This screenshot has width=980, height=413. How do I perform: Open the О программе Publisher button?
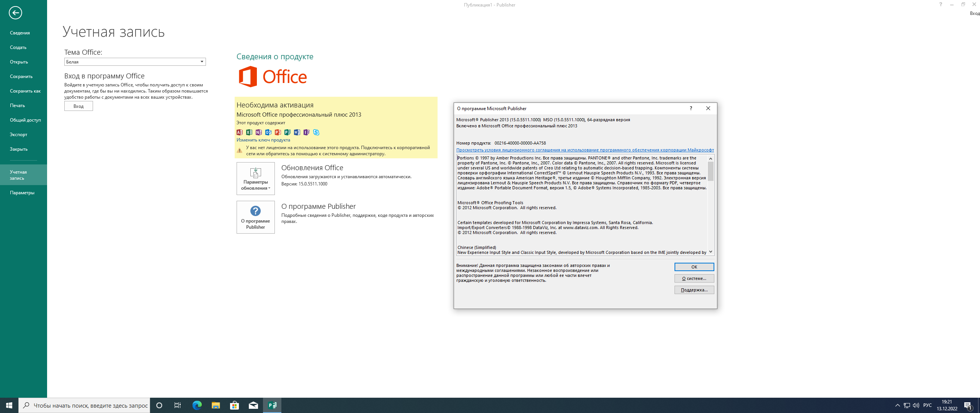[256, 217]
